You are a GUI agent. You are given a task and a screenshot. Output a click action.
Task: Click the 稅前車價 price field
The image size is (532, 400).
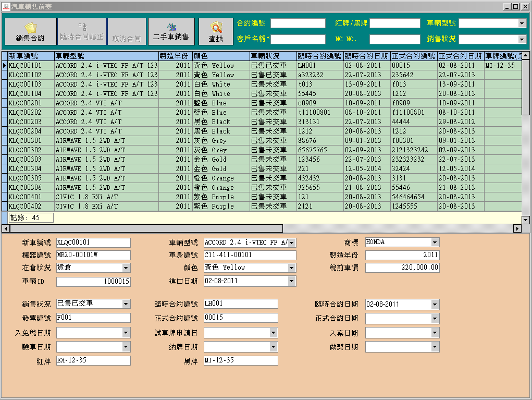(x=402, y=268)
